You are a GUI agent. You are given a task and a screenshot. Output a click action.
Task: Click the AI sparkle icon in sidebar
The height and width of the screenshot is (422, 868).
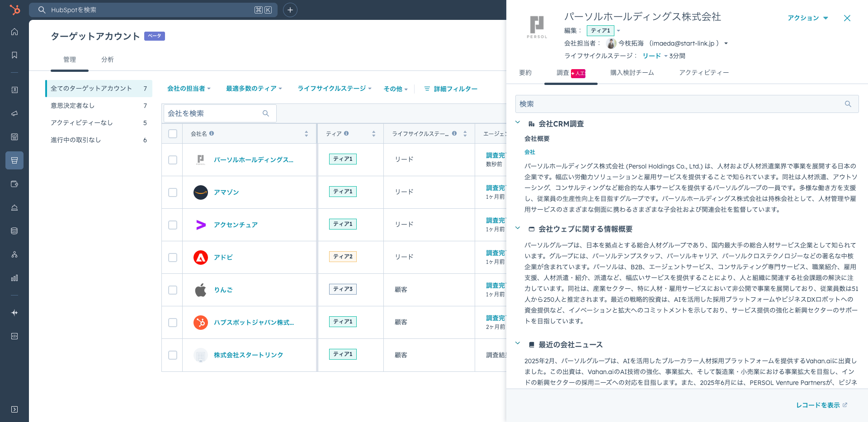click(14, 313)
